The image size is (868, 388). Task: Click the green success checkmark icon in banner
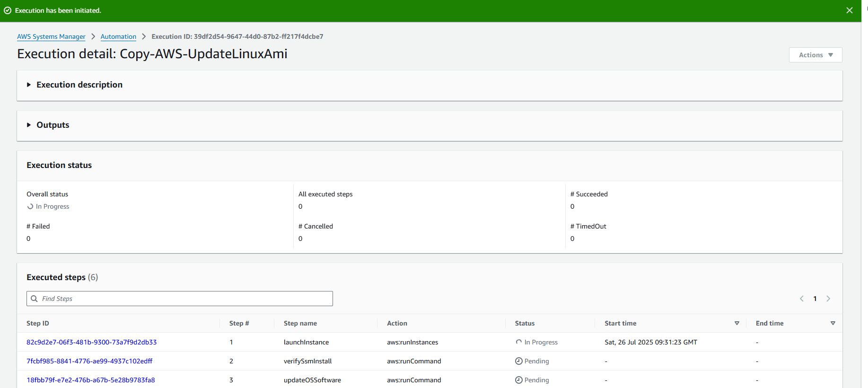tap(8, 10)
